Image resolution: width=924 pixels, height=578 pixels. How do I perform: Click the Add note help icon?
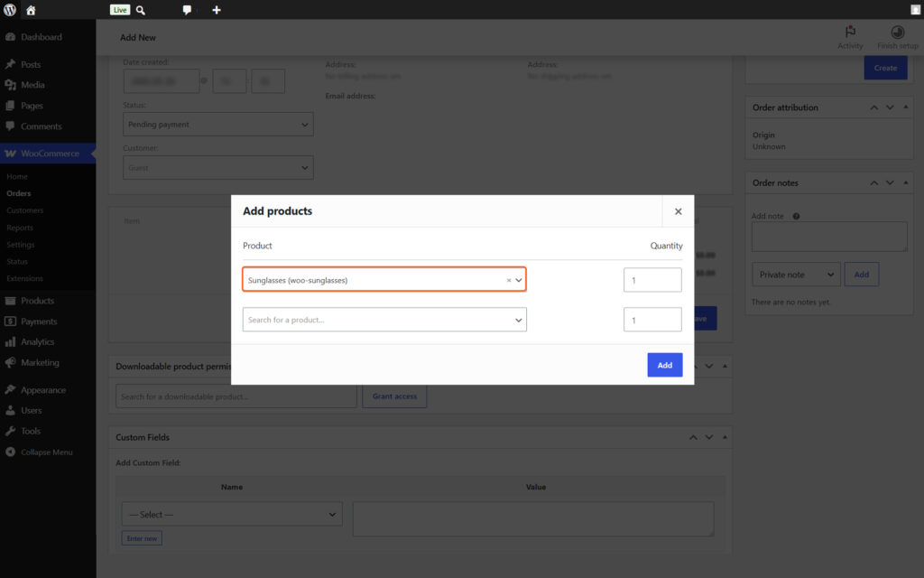click(796, 217)
